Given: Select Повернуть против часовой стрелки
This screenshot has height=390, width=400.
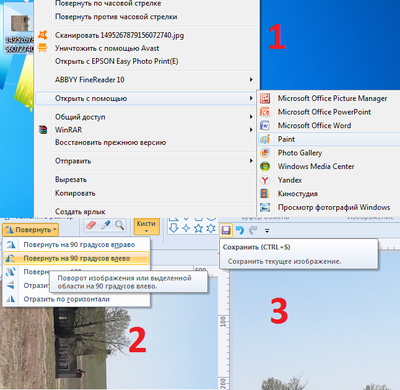Looking at the screenshot, I should 116,17.
